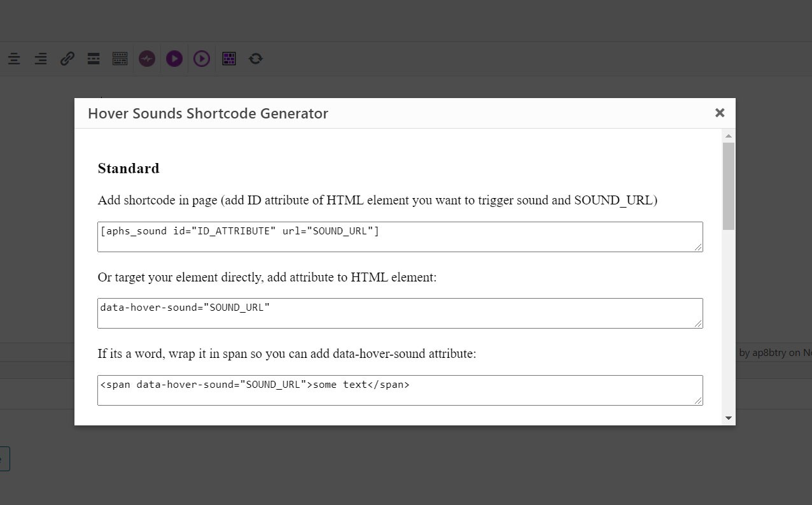
Task: Click the aphs_sound shortcode text box
Action: click(400, 237)
